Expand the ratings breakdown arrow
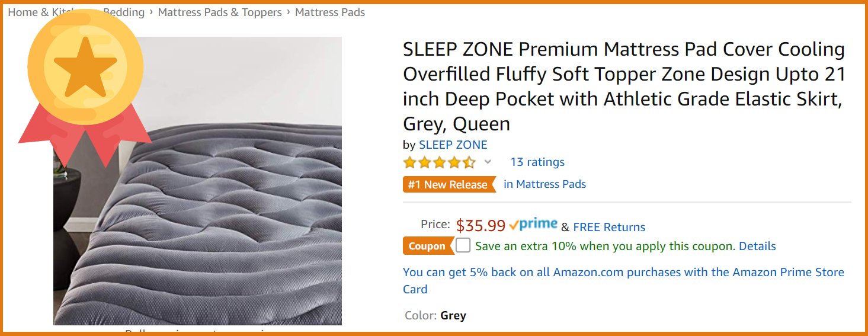 488,162
